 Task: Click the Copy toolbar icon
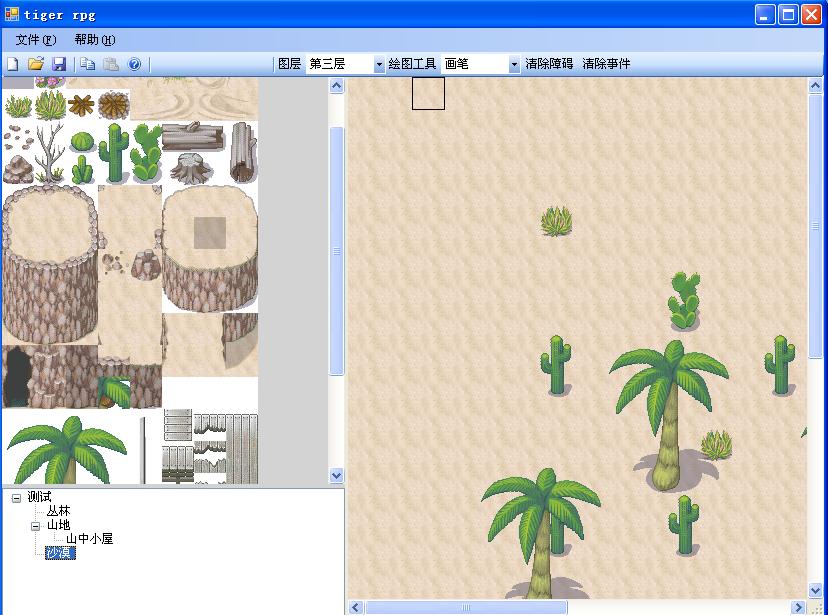(88, 64)
